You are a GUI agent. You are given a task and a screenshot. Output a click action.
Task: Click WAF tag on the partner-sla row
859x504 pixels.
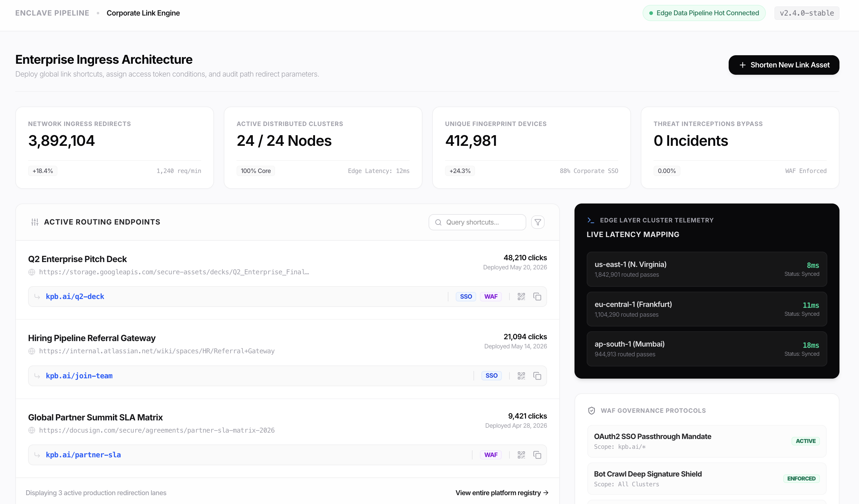coord(491,455)
